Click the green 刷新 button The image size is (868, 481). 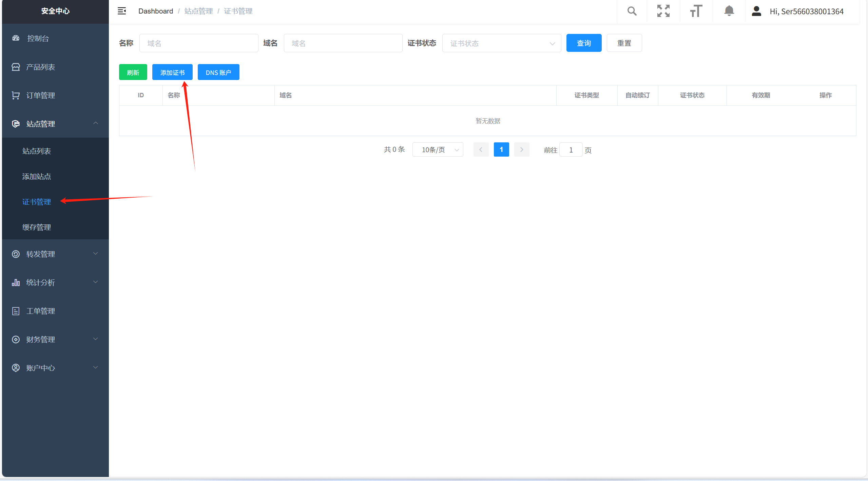[133, 72]
